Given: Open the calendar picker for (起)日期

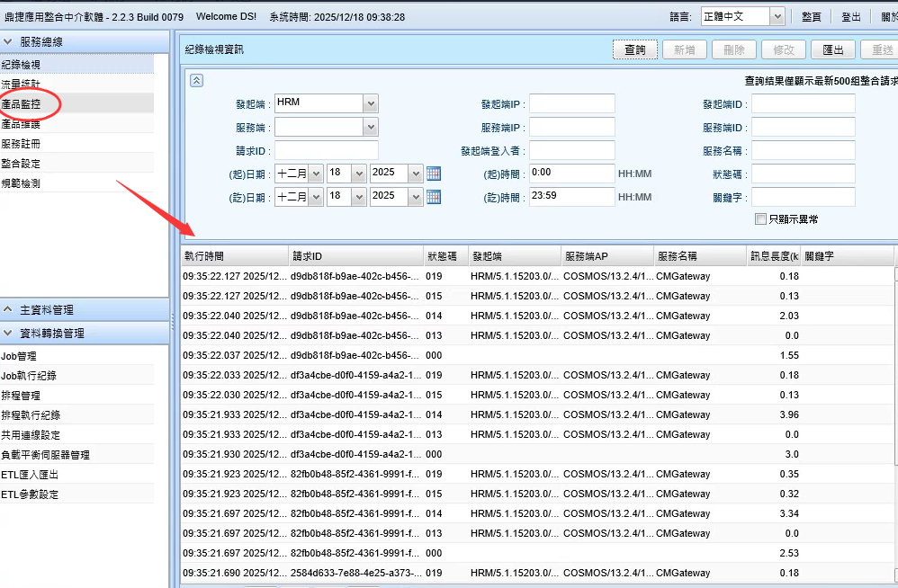Looking at the screenshot, I should click(x=433, y=173).
